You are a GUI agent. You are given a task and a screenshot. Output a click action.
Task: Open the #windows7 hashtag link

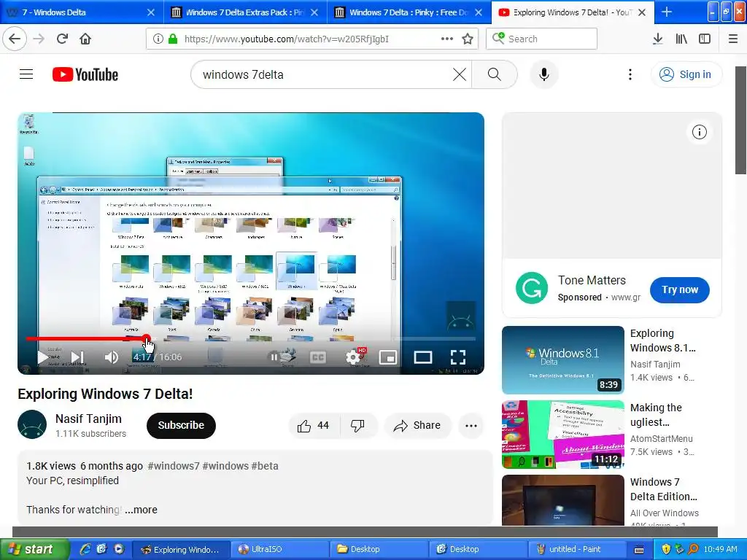pyautogui.click(x=174, y=466)
